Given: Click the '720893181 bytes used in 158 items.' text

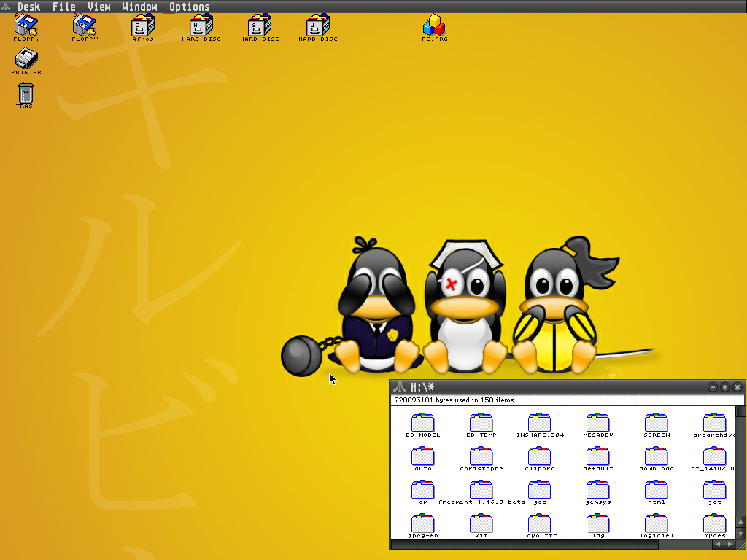Looking at the screenshot, I should tap(455, 400).
